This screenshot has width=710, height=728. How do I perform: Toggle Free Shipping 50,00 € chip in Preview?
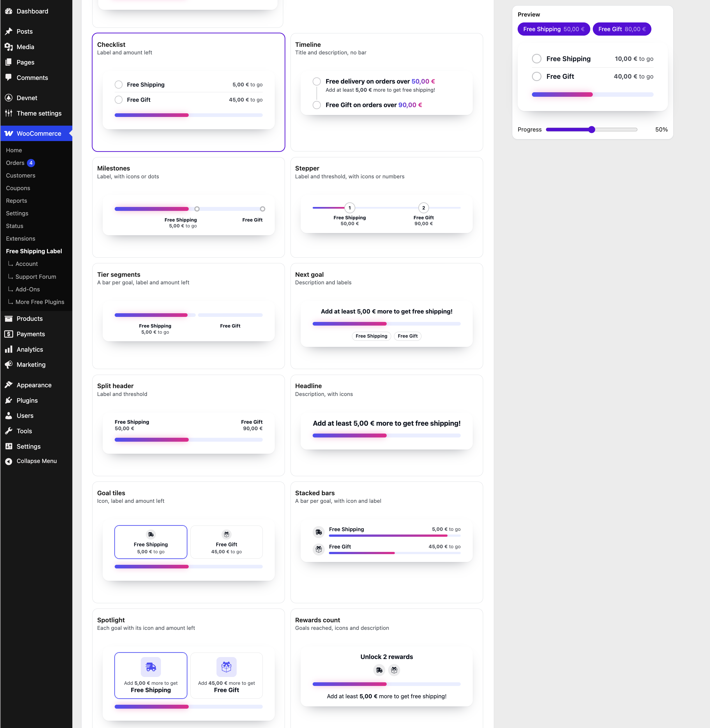[553, 29]
